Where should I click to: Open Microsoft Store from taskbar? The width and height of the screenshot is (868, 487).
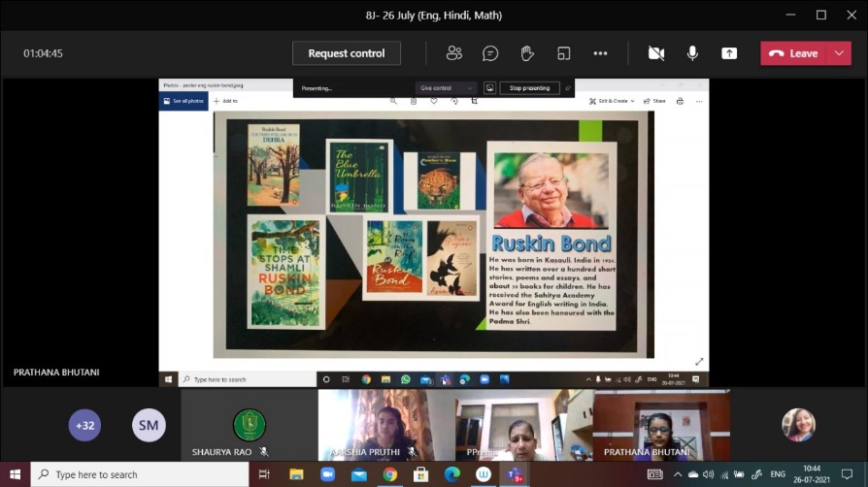tap(420, 474)
